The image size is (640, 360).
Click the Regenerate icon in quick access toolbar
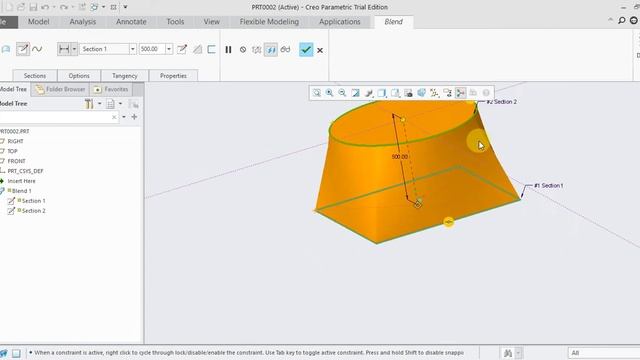pyautogui.click(x=82, y=7)
